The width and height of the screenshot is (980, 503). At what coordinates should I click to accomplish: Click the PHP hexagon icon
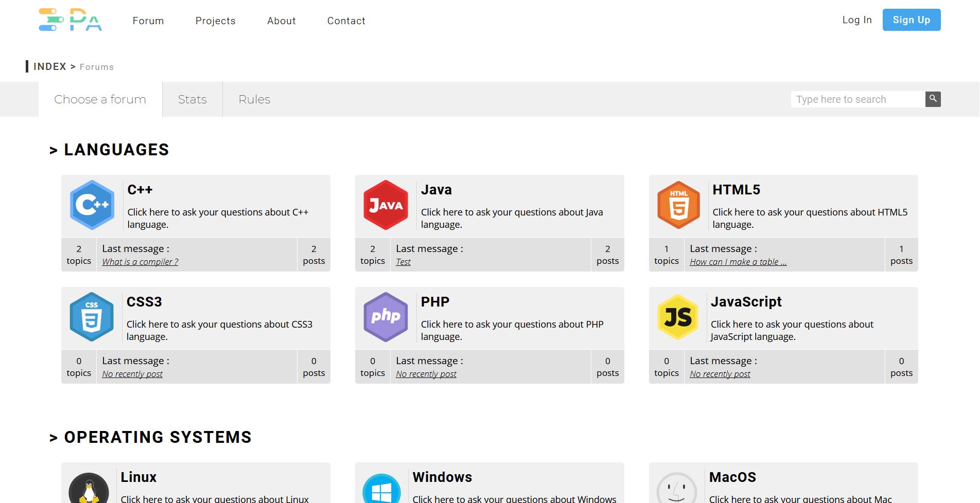tap(386, 317)
